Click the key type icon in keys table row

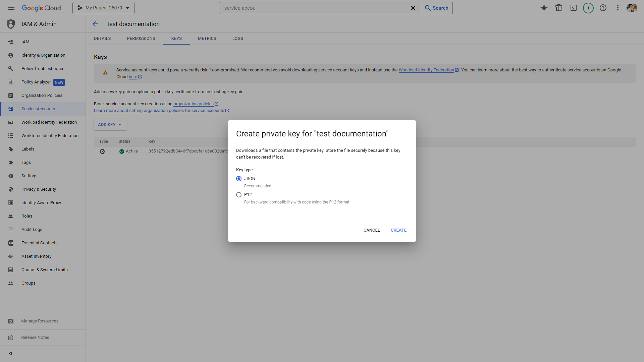102,152
